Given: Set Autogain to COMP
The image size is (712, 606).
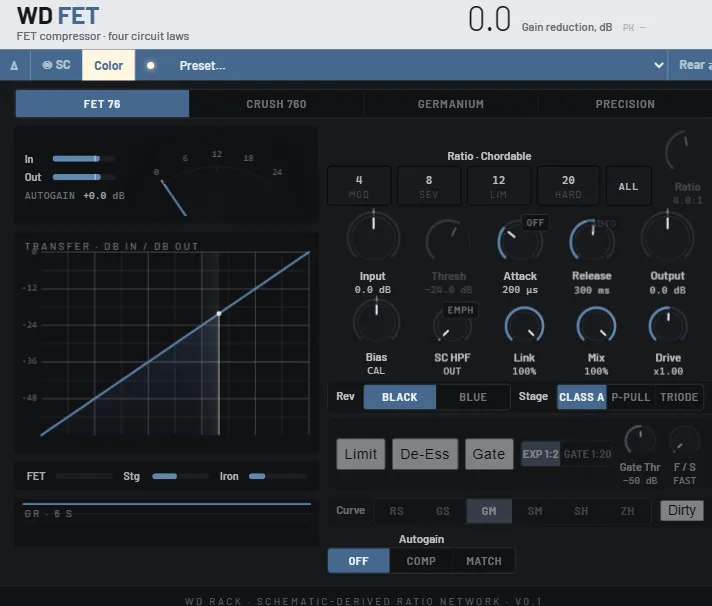Looking at the screenshot, I should click(421, 561).
